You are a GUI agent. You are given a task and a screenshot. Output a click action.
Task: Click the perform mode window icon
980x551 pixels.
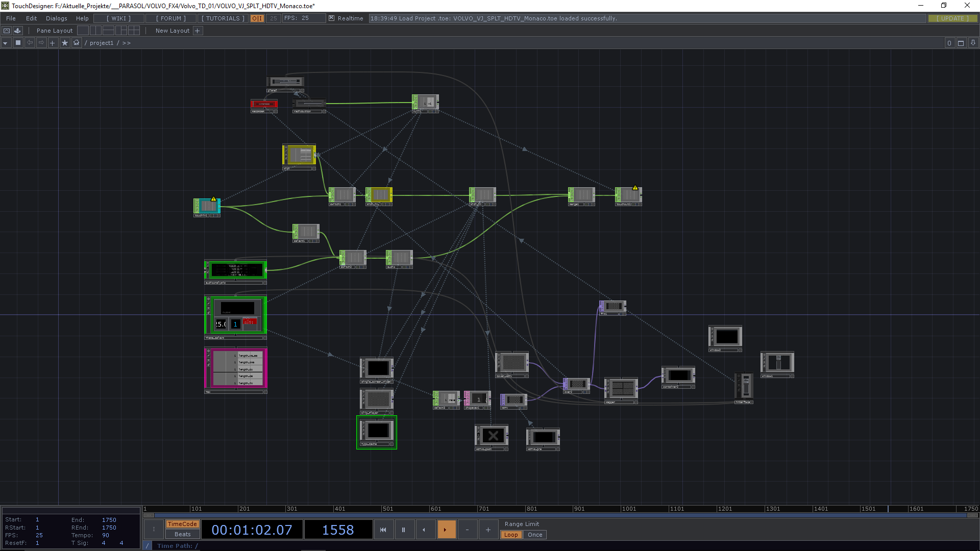[x=7, y=31]
